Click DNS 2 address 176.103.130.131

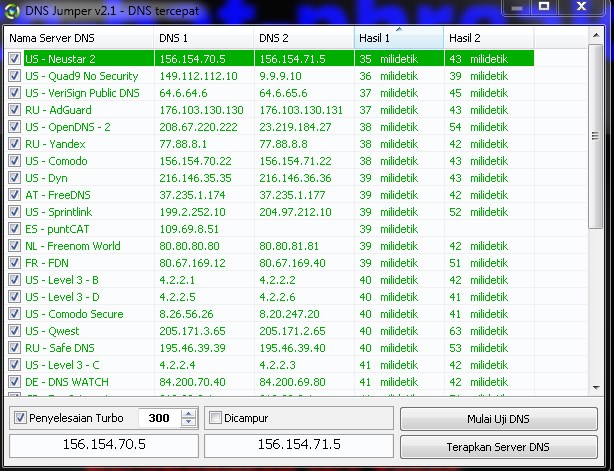click(x=301, y=110)
